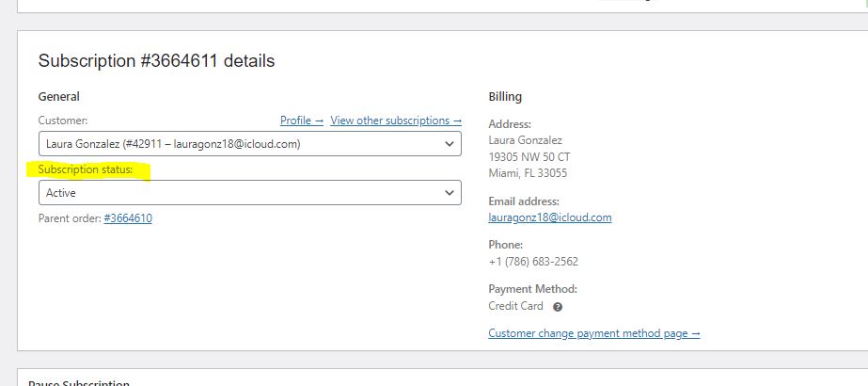Click the Email address label
The width and height of the screenshot is (868, 386).
tap(524, 201)
